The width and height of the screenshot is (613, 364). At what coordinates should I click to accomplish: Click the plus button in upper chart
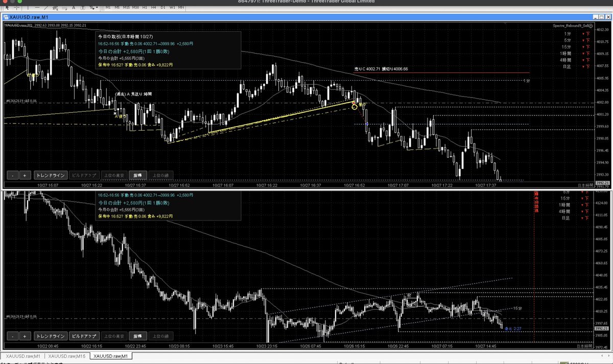25,175
